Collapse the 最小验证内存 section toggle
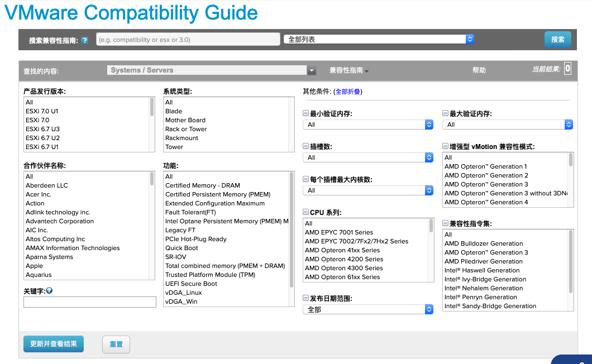The height and width of the screenshot is (364, 592). [x=306, y=113]
